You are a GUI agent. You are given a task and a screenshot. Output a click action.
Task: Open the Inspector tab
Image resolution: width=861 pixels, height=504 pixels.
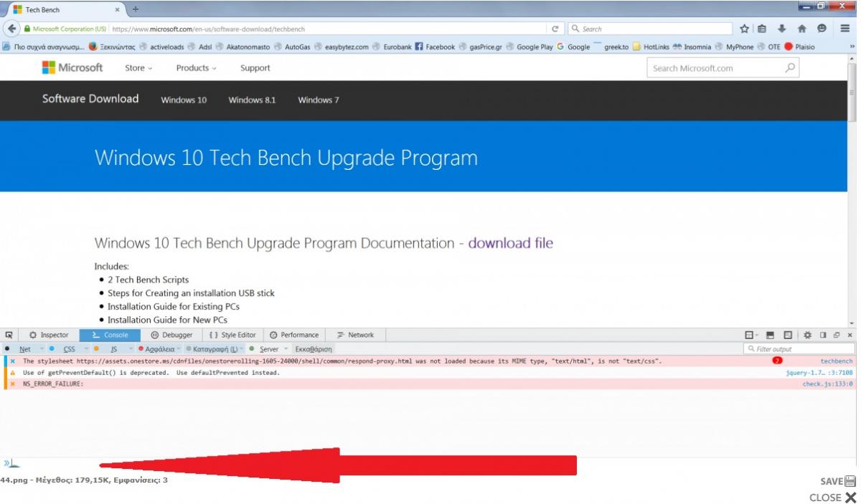pyautogui.click(x=49, y=335)
